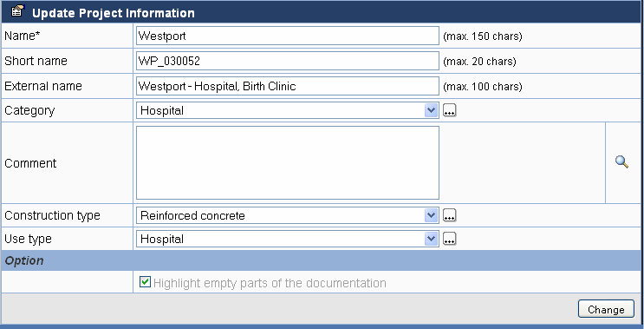The height and width of the screenshot is (329, 644).
Task: Open the ellipsis button next to Use type
Action: tap(450, 239)
